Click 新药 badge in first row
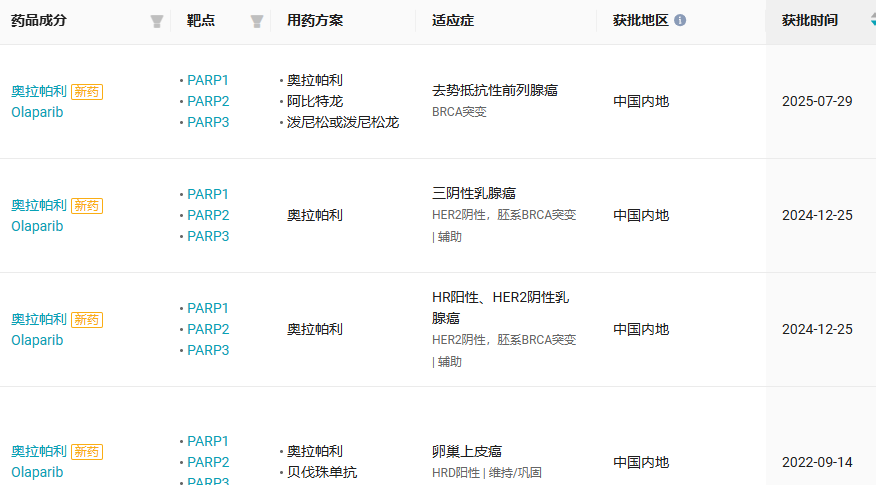This screenshot has width=876, height=485. pyautogui.click(x=87, y=92)
